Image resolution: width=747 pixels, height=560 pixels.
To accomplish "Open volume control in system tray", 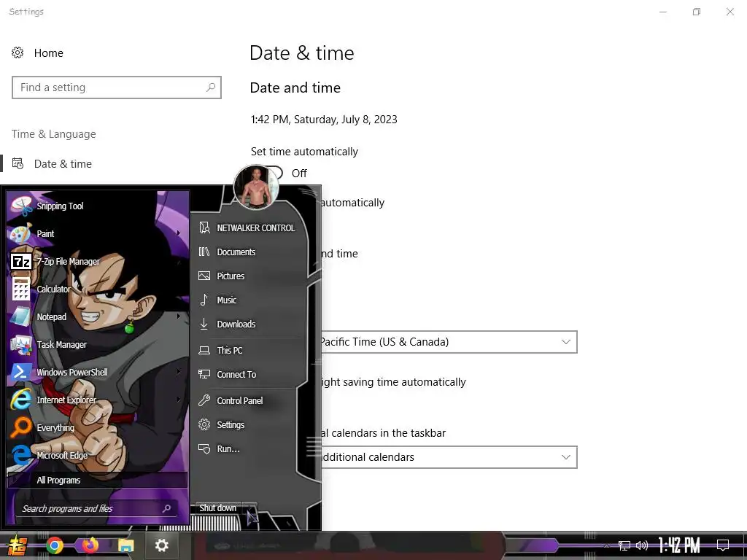I will (642, 545).
